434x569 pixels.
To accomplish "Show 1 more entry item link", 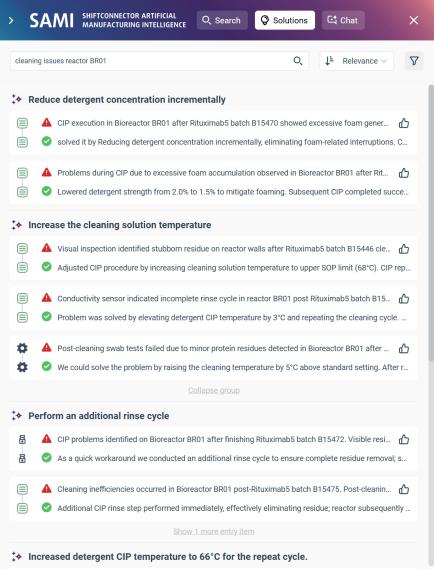I will 214,531.
